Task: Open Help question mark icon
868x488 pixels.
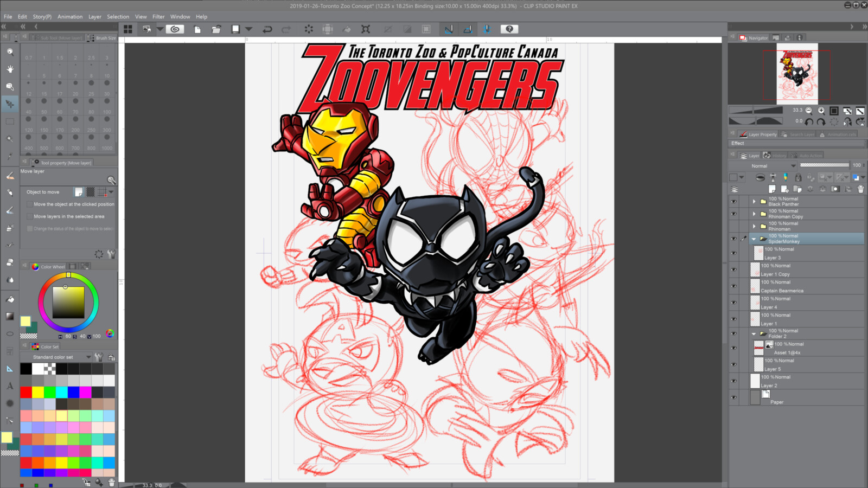Action: pyautogui.click(x=509, y=29)
